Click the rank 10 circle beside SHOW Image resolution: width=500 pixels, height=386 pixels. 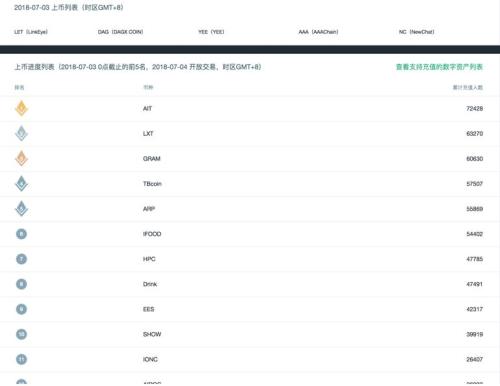point(21,334)
